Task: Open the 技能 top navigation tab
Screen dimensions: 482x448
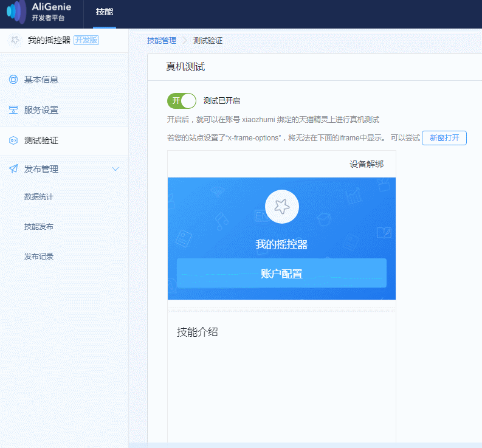Action: 104,12
